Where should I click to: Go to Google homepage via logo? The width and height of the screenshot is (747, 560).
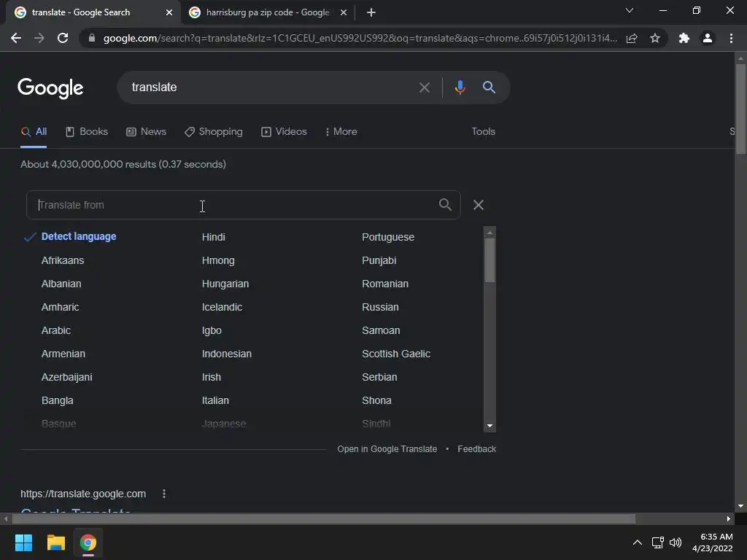50,88
